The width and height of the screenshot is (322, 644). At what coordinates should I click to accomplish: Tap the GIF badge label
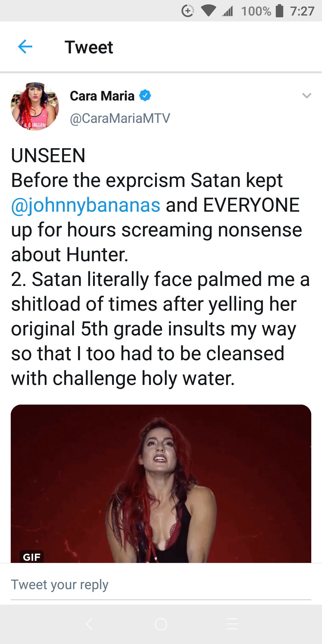(x=32, y=557)
